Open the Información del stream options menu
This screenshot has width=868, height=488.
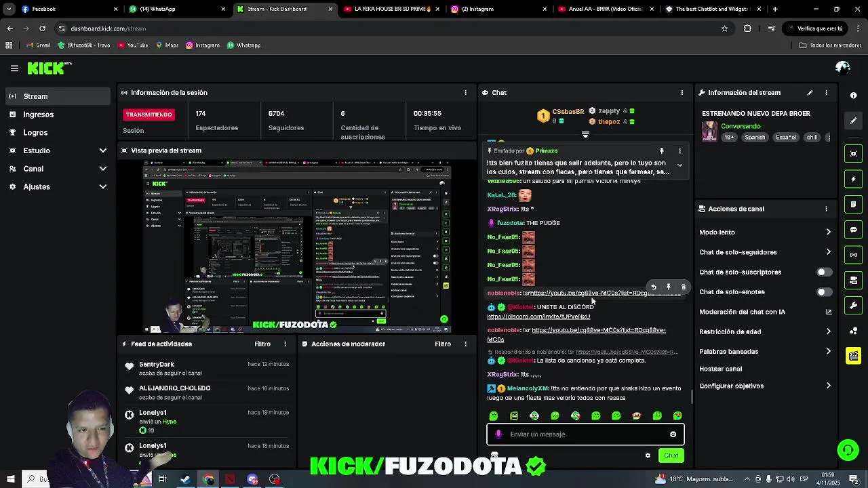(x=826, y=93)
